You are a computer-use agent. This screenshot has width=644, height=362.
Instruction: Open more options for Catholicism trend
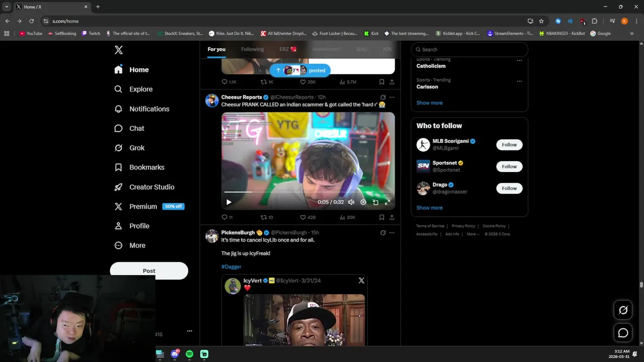pyautogui.click(x=519, y=60)
